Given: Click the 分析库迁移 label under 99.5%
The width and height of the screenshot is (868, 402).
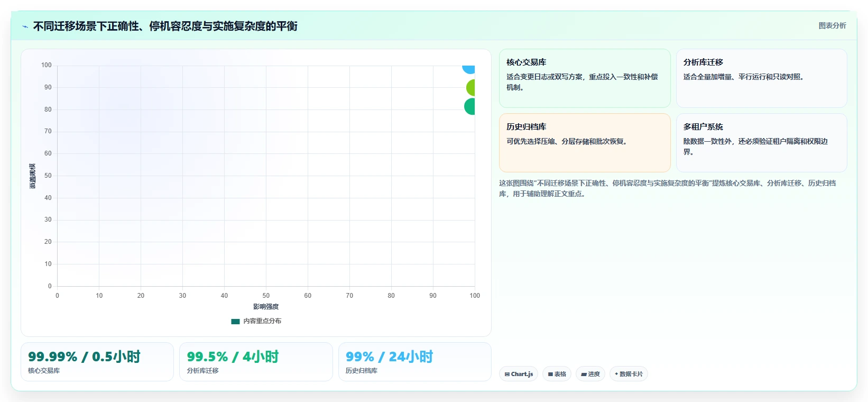Looking at the screenshot, I should pos(202,371).
